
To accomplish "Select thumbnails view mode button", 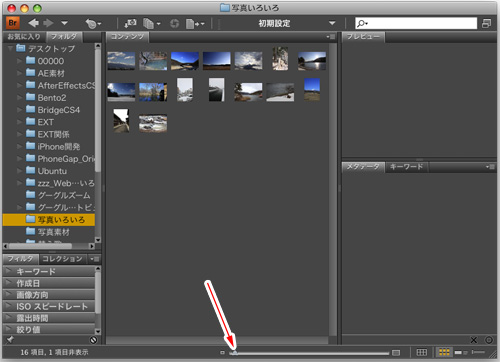I will coord(444,352).
